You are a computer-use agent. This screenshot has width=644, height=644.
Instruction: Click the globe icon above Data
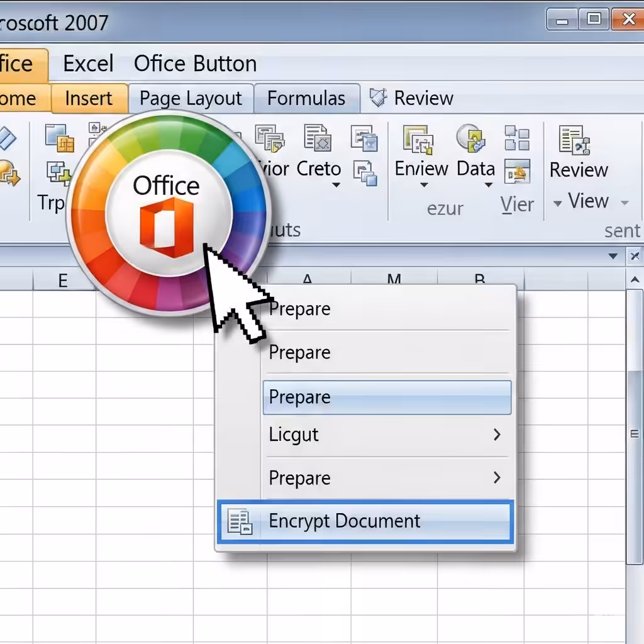point(471,138)
